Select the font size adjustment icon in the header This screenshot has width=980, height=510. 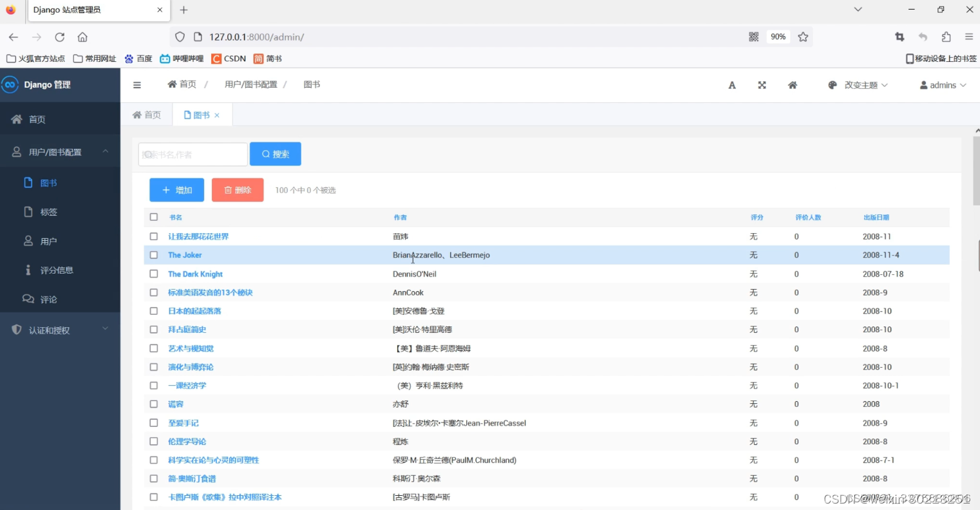coord(731,84)
